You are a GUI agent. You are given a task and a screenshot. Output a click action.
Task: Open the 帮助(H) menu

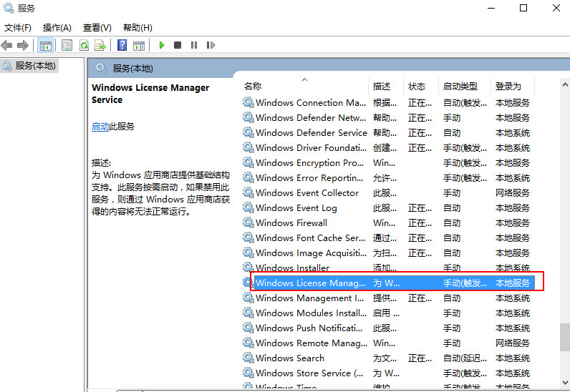[x=137, y=28]
